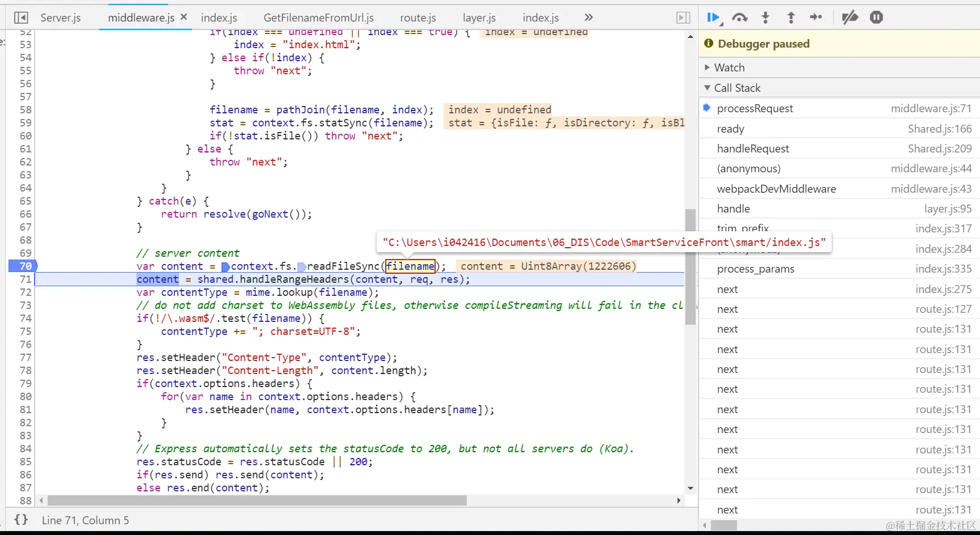The width and height of the screenshot is (980, 535).
Task: Set a breakpoint on line 66
Action: pyautogui.click(x=25, y=214)
